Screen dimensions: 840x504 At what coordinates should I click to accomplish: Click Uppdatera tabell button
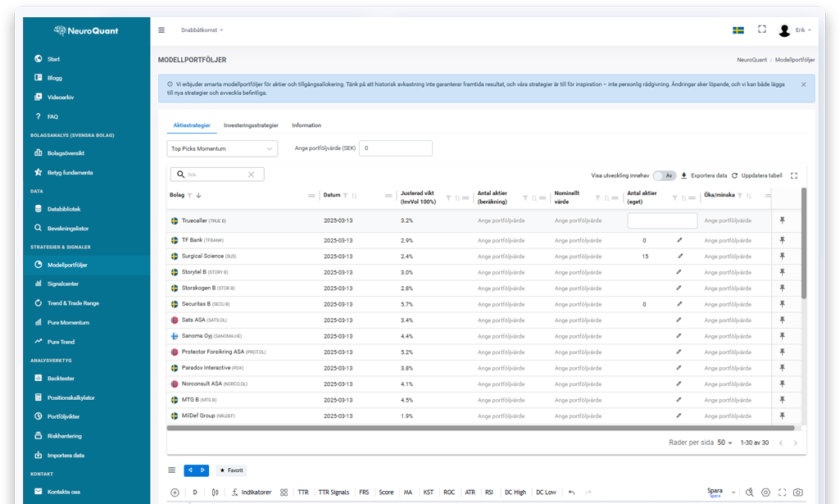pos(756,175)
